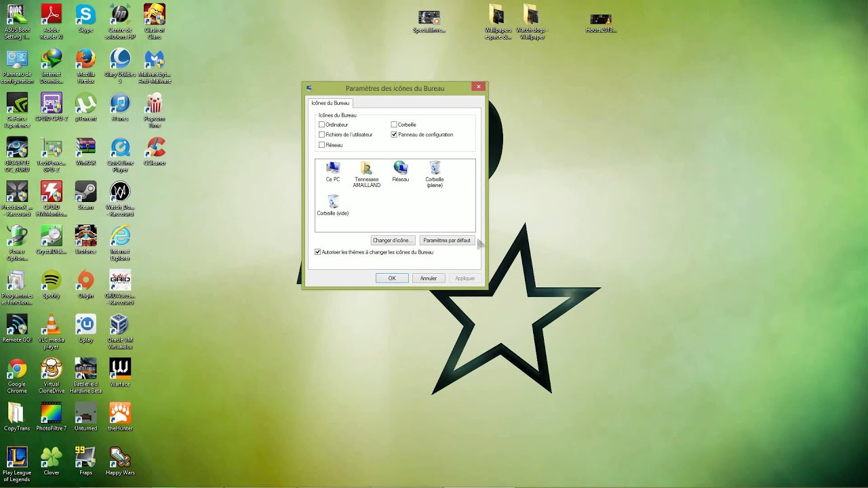Select Corbeille (pleine) icon in dialog
868x488 pixels.
pos(435,174)
